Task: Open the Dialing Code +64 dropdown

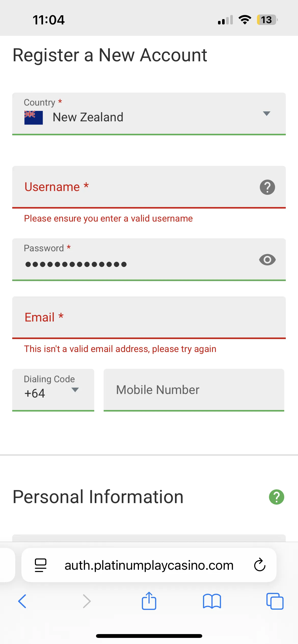Action: (53, 390)
